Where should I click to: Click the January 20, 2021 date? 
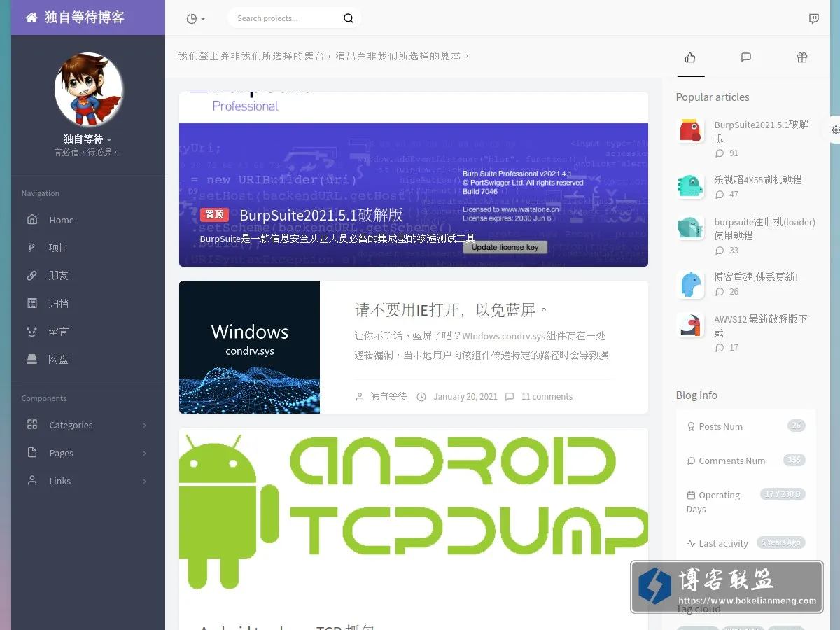click(465, 396)
